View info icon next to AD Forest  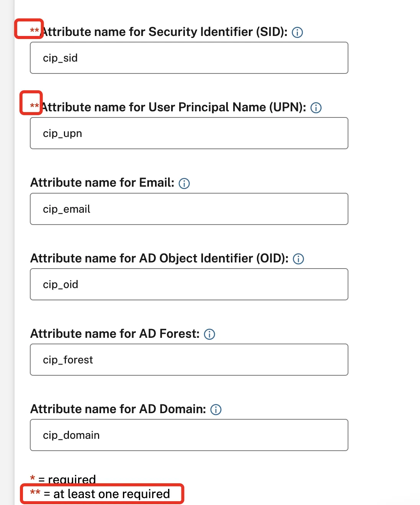(x=209, y=334)
